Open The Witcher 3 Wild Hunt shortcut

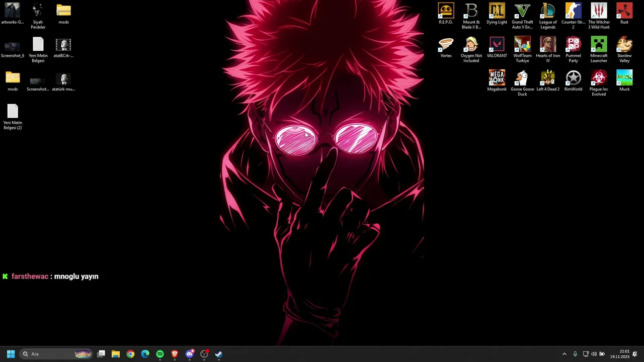click(x=599, y=16)
